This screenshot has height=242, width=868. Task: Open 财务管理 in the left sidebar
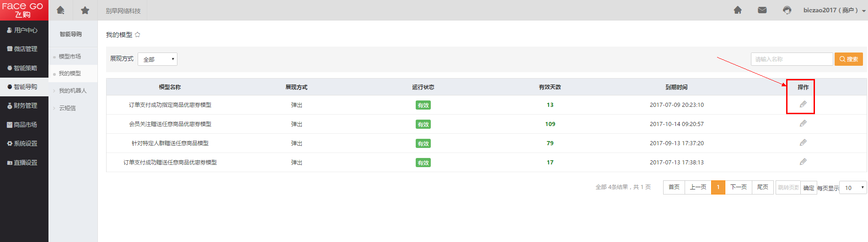(x=25, y=105)
